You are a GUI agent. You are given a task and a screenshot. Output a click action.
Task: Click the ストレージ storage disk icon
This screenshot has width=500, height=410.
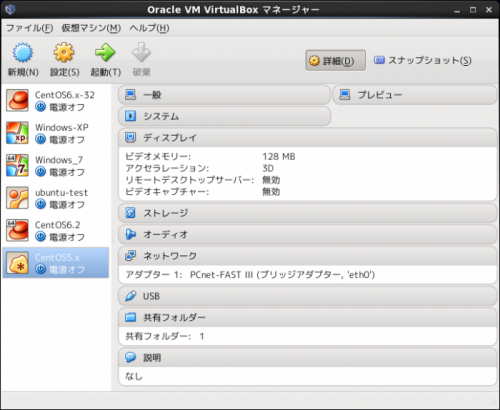[130, 213]
